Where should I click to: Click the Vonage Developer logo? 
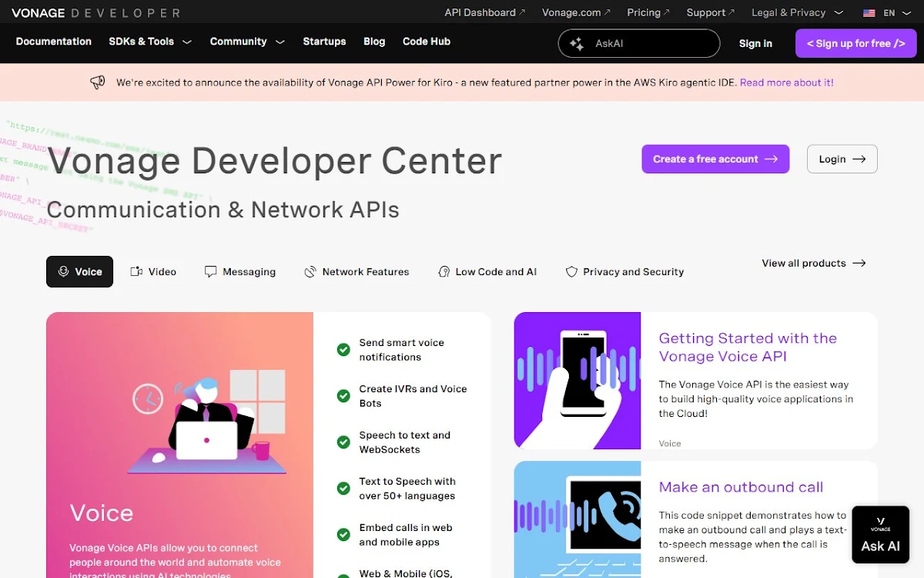[x=95, y=13]
